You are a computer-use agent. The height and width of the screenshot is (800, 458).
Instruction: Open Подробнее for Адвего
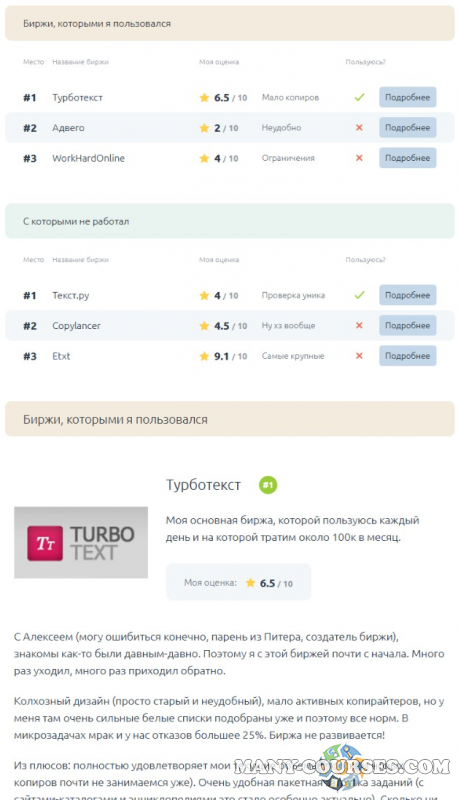[408, 128]
